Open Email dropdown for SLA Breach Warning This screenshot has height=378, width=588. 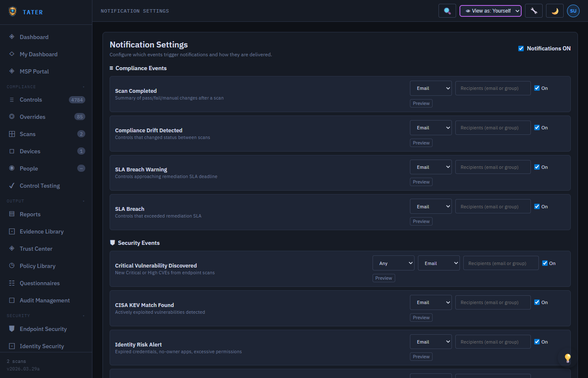(x=431, y=167)
